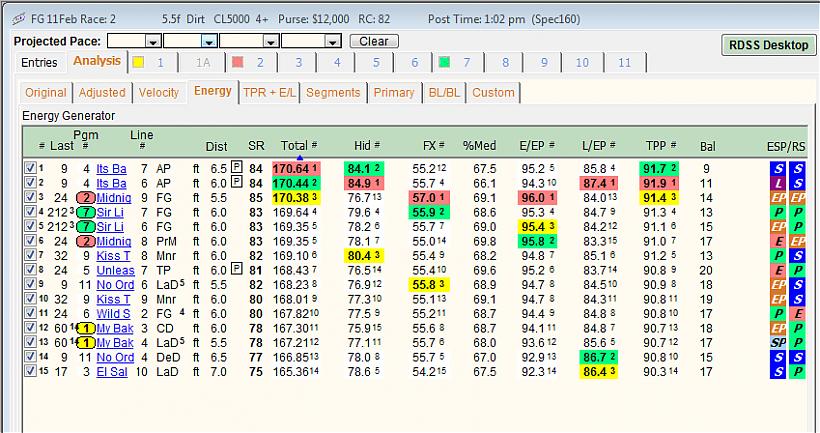820x433 pixels.
Task: Open the first Projected Pace dropdown
Action: (153, 41)
